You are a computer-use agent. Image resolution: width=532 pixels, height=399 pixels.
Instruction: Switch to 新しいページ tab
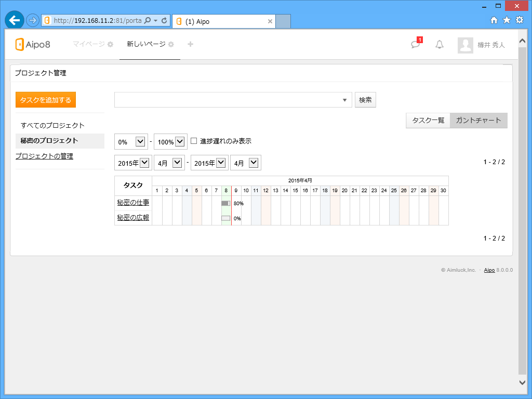146,44
